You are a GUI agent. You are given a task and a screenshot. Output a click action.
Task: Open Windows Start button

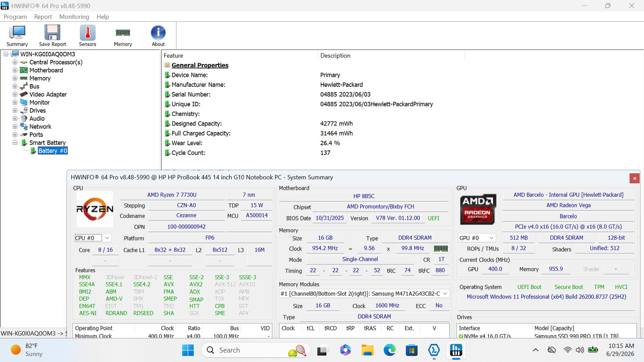pos(188,350)
